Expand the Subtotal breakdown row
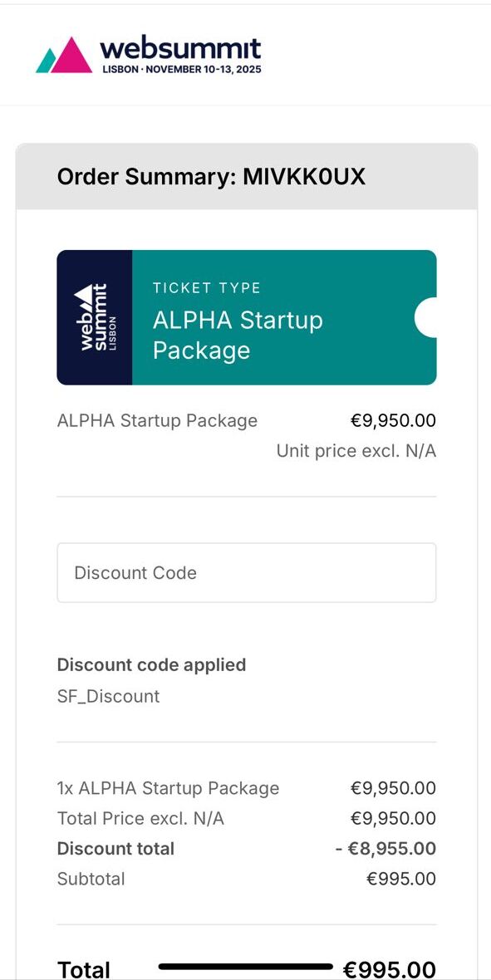Image resolution: width=491 pixels, height=980 pixels. [246, 878]
